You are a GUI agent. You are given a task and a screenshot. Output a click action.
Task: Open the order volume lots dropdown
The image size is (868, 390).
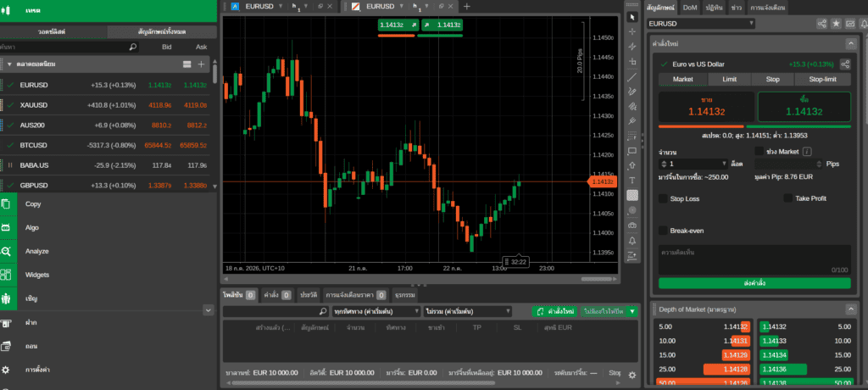point(693,164)
